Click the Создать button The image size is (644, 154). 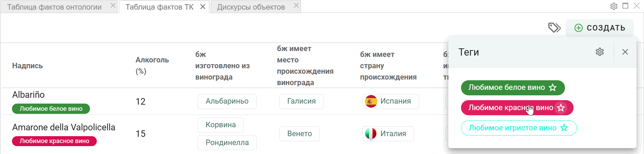(x=600, y=28)
